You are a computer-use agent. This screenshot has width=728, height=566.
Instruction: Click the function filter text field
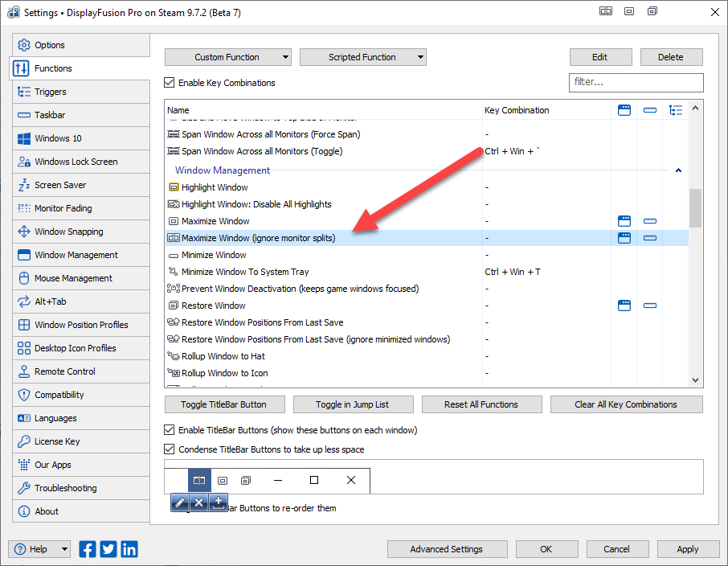tap(636, 82)
